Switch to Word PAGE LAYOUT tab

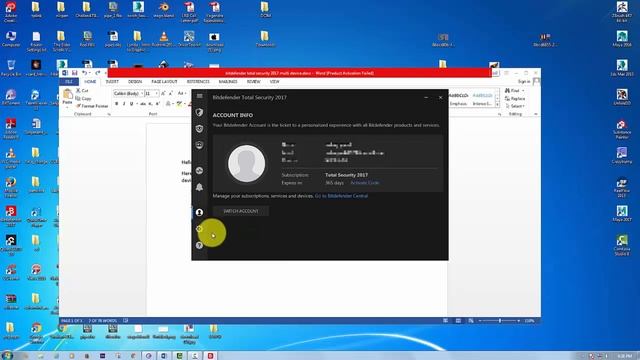coord(164,82)
